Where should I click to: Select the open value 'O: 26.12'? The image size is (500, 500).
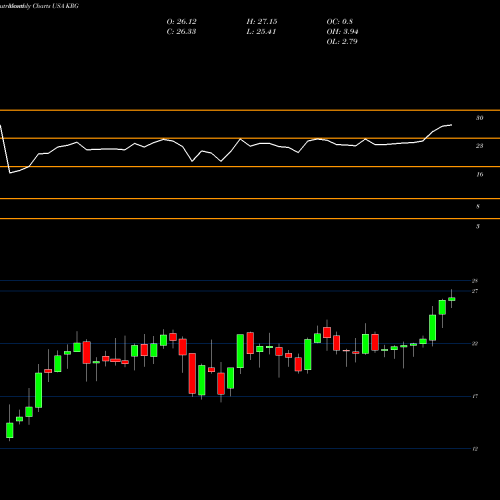coord(181,22)
